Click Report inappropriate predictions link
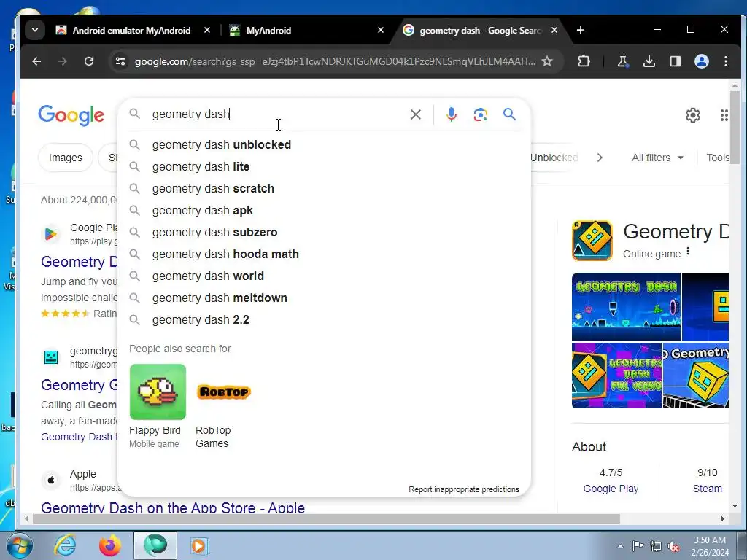The height and width of the screenshot is (560, 747). point(464,489)
